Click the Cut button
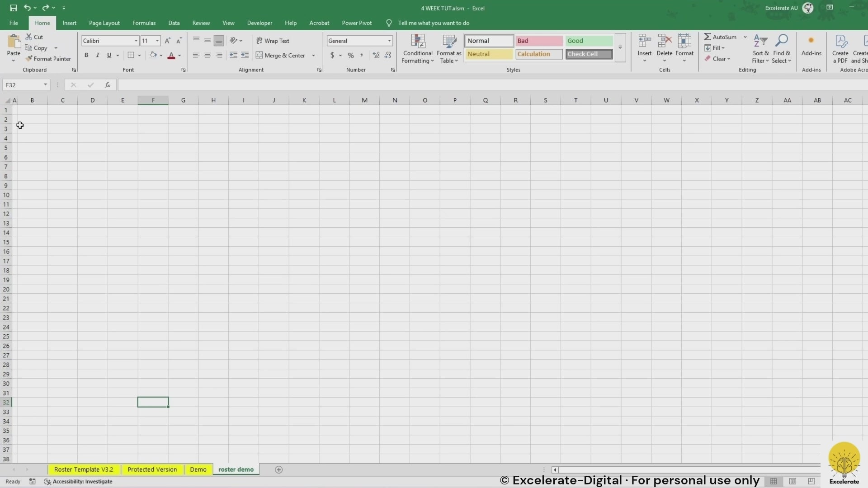 (x=34, y=37)
